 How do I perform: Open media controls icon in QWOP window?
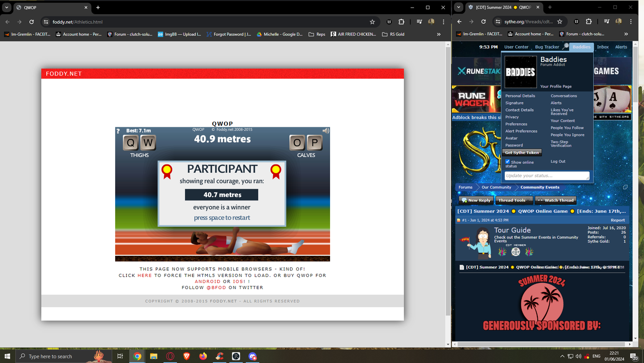click(x=419, y=22)
